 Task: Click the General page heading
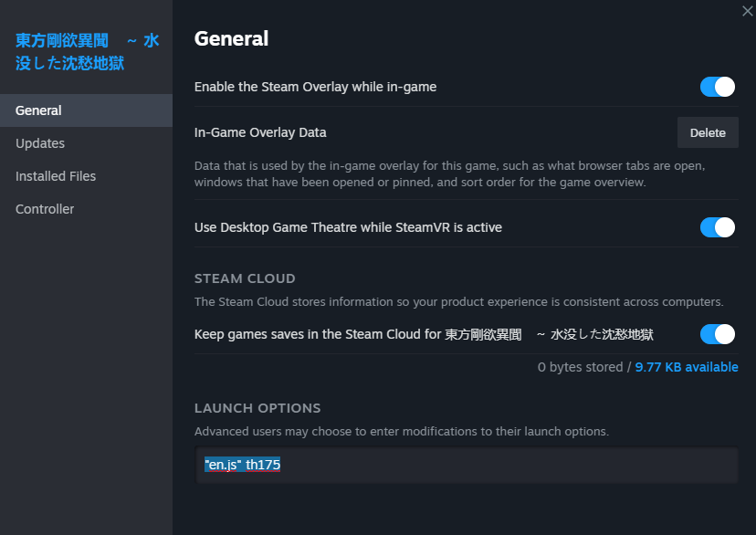click(x=231, y=38)
